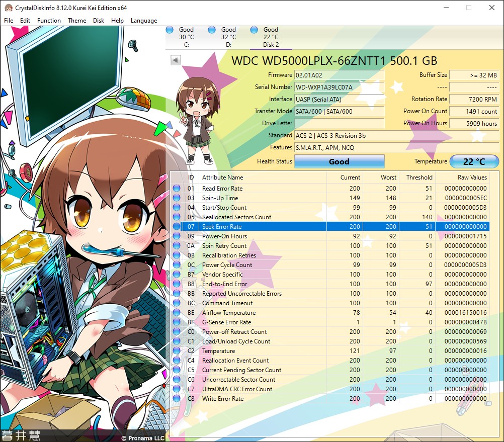Image resolution: width=504 pixels, height=442 pixels.
Task: Click the Good health status button
Action: click(x=339, y=161)
